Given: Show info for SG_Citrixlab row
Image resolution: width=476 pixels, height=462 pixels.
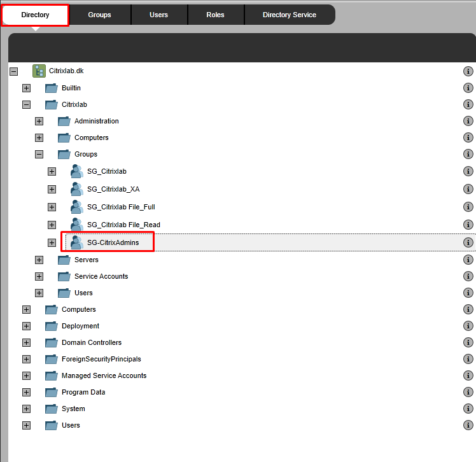Looking at the screenshot, I should point(468,172).
